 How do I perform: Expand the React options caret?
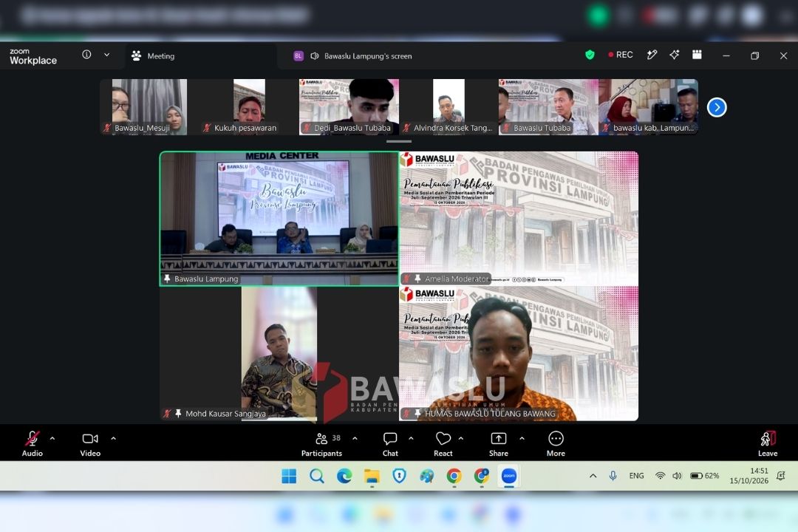[x=461, y=438]
